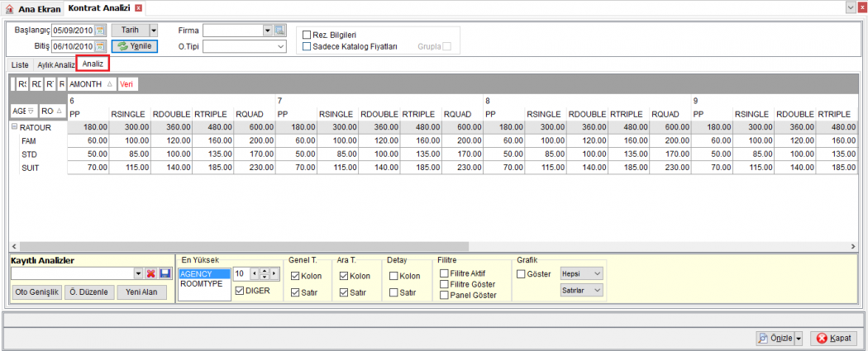
Task: Click the Tarih button
Action: click(130, 31)
